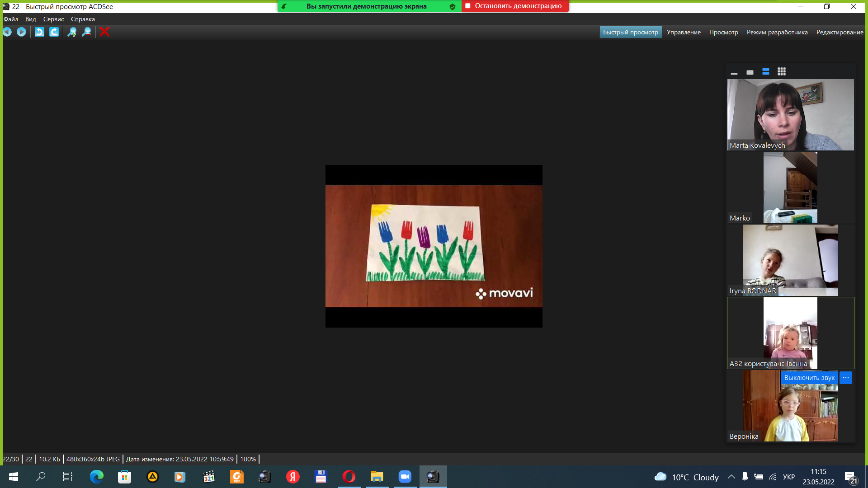Open the Справка menu

83,19
